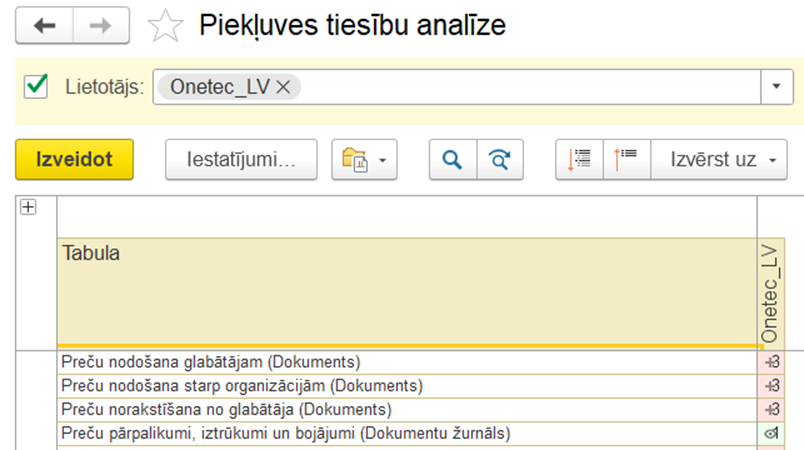
Task: Click the magnifier Find icon
Action: (x=453, y=159)
